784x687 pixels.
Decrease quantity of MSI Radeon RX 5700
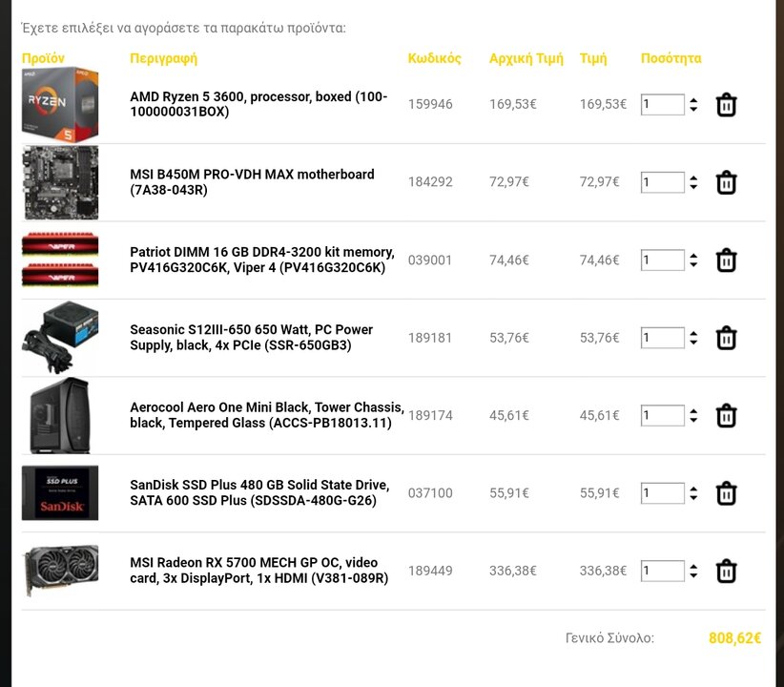[x=693, y=575]
